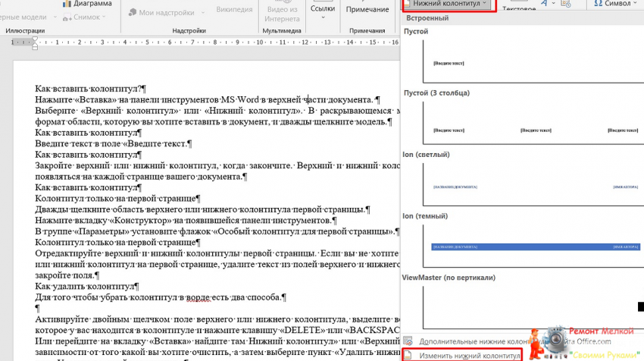This screenshot has height=361, width=644.
Task: Click the Диаграмма chart icon
Action: click(x=65, y=4)
